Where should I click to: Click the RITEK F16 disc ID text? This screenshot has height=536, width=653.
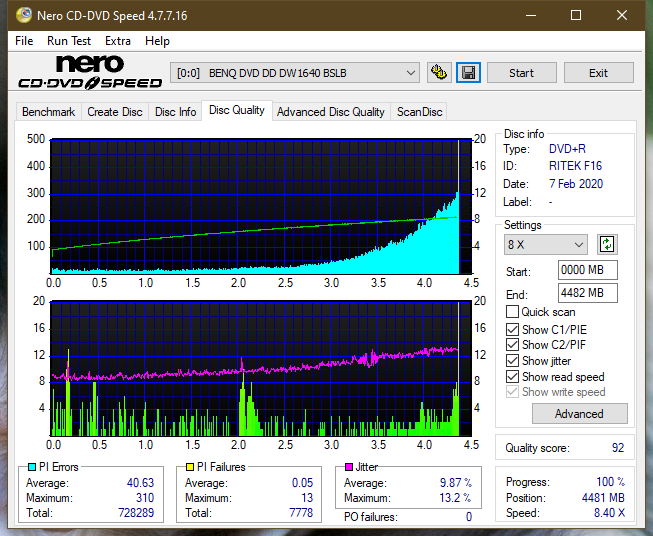click(575, 166)
